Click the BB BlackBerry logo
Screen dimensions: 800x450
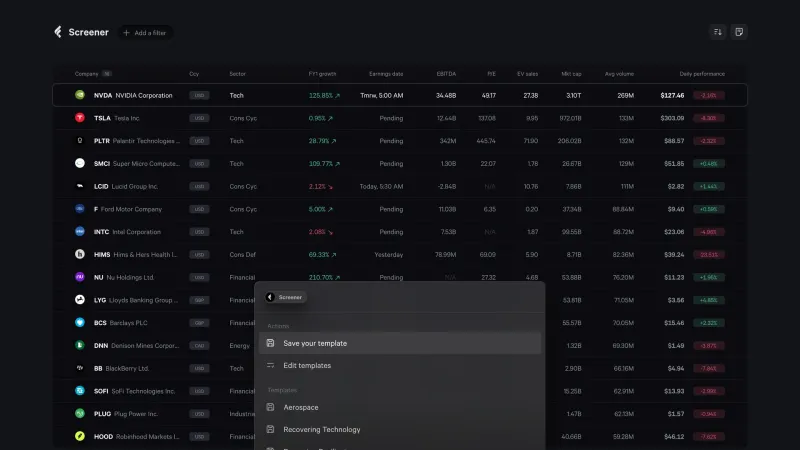click(x=80, y=368)
